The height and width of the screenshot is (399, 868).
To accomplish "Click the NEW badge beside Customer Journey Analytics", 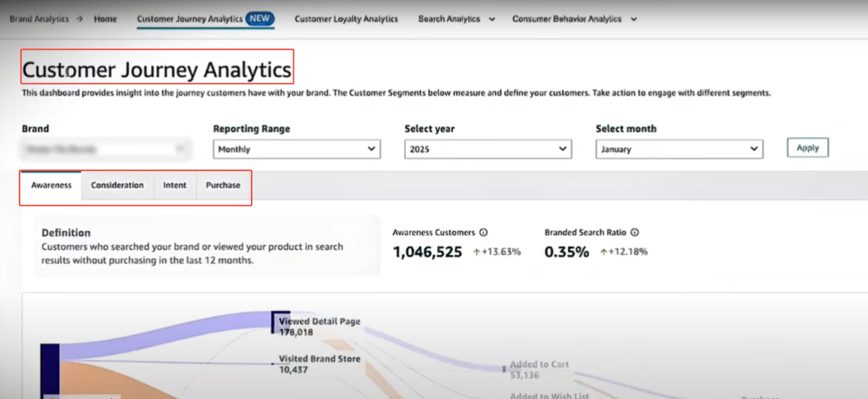I will tap(259, 19).
